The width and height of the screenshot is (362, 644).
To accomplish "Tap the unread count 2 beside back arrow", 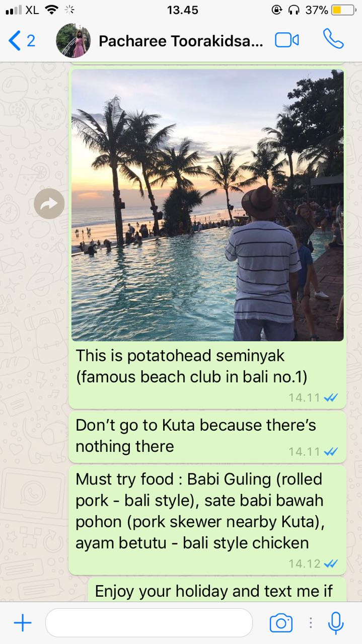I will click(x=31, y=41).
